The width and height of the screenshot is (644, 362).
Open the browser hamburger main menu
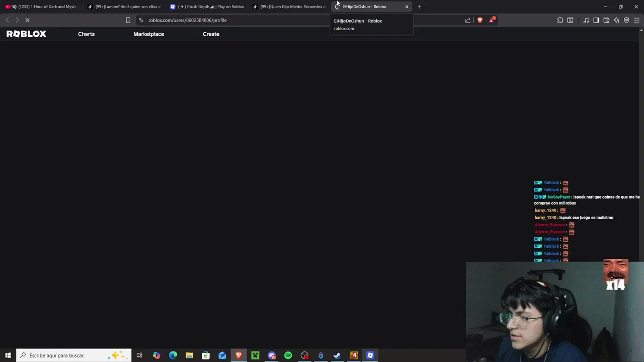tap(636, 20)
